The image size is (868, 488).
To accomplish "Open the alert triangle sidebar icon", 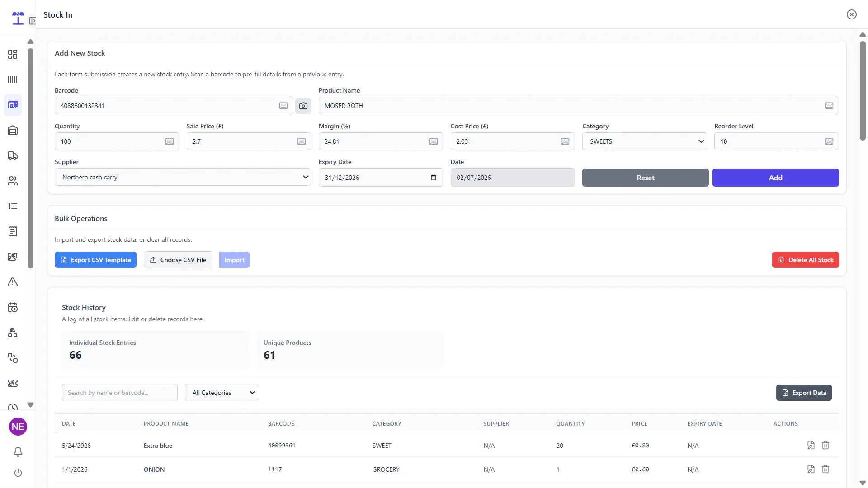I will [13, 282].
